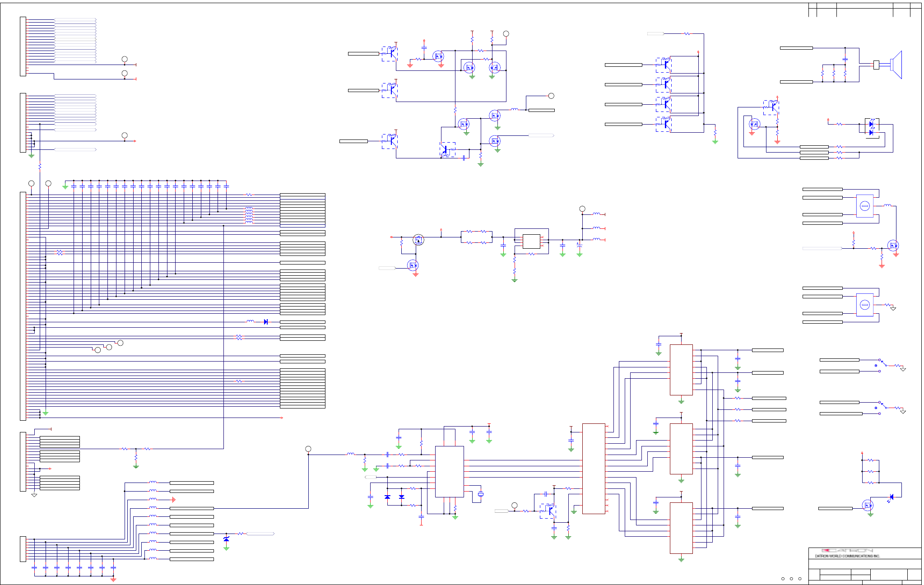
Task: Click the test point above the three inductors
Action: click(x=582, y=209)
